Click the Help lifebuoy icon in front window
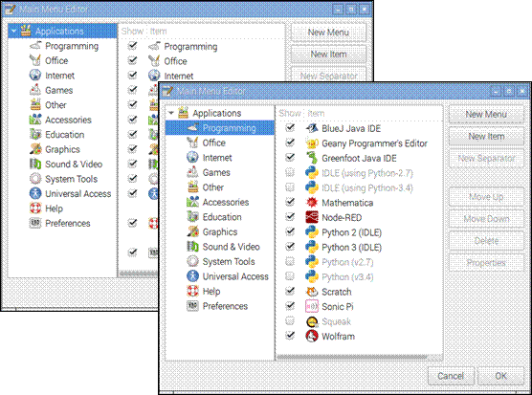This screenshot has width=532, height=395. (192, 291)
